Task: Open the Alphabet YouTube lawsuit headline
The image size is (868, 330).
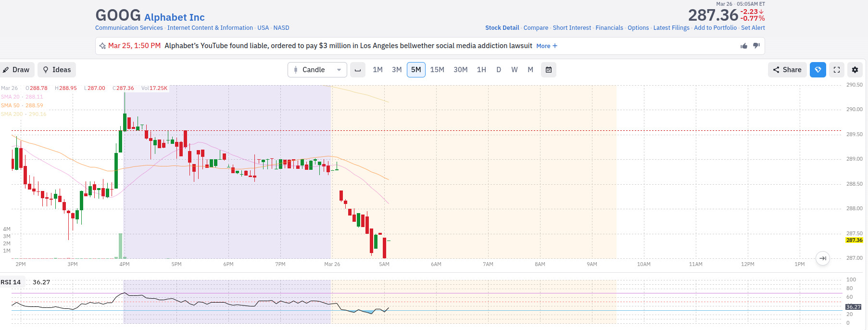Action: pos(348,46)
